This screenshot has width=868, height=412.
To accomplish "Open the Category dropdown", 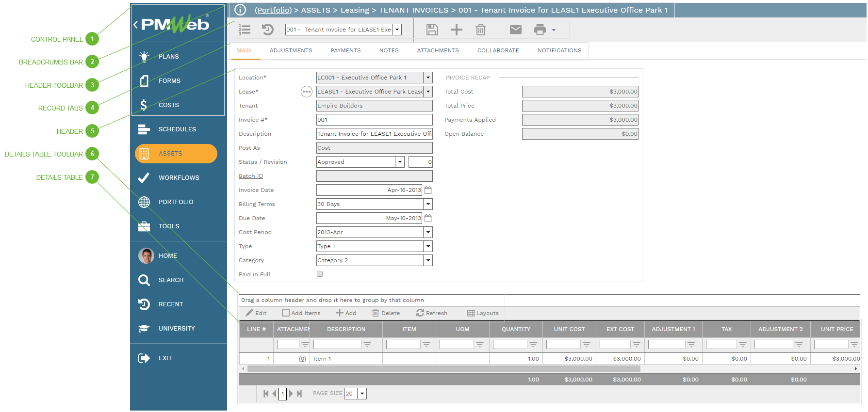I will 428,260.
